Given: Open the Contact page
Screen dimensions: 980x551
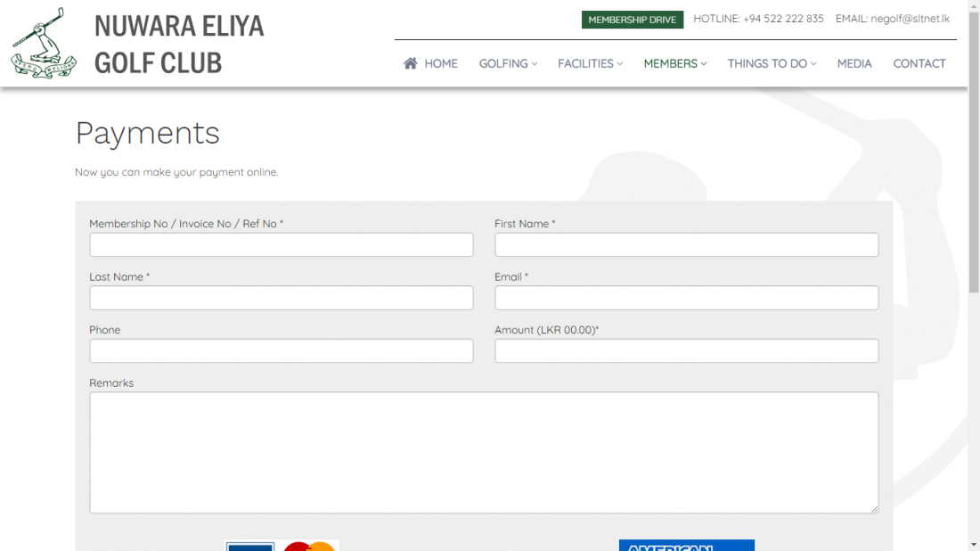Looking at the screenshot, I should coord(919,63).
